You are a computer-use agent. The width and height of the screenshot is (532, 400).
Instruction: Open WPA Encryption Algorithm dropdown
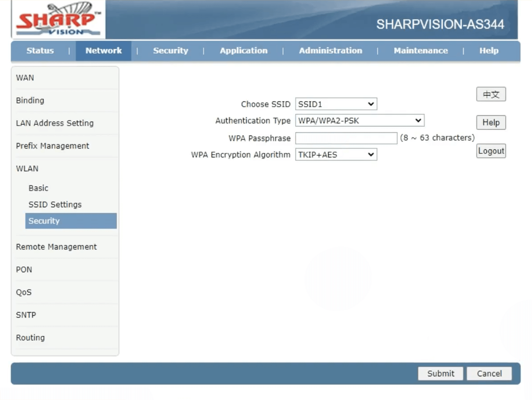(336, 155)
